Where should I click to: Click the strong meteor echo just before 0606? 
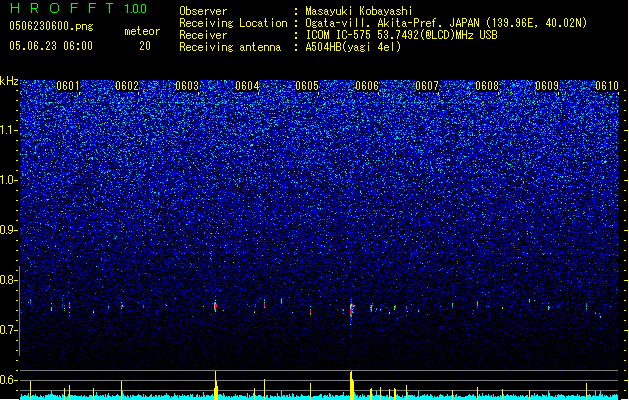coord(351,310)
